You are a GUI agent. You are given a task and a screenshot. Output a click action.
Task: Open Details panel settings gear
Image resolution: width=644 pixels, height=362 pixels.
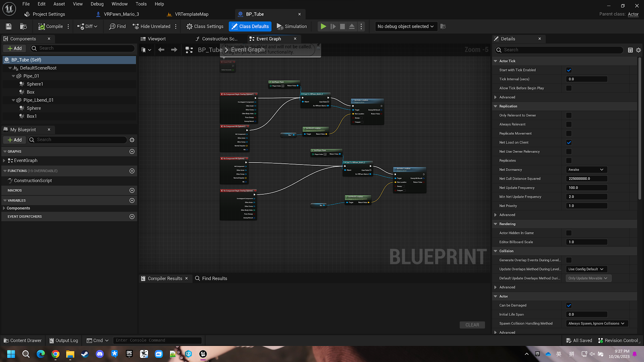pyautogui.click(x=638, y=50)
